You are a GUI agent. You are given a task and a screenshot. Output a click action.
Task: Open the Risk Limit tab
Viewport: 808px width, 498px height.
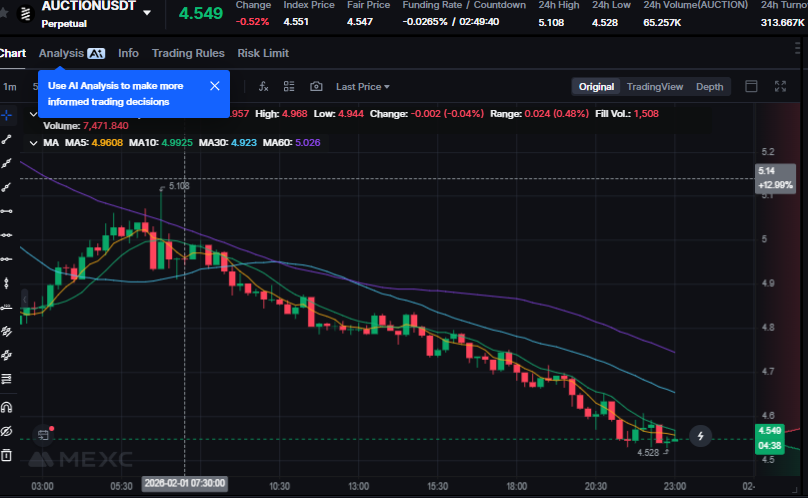pos(263,53)
